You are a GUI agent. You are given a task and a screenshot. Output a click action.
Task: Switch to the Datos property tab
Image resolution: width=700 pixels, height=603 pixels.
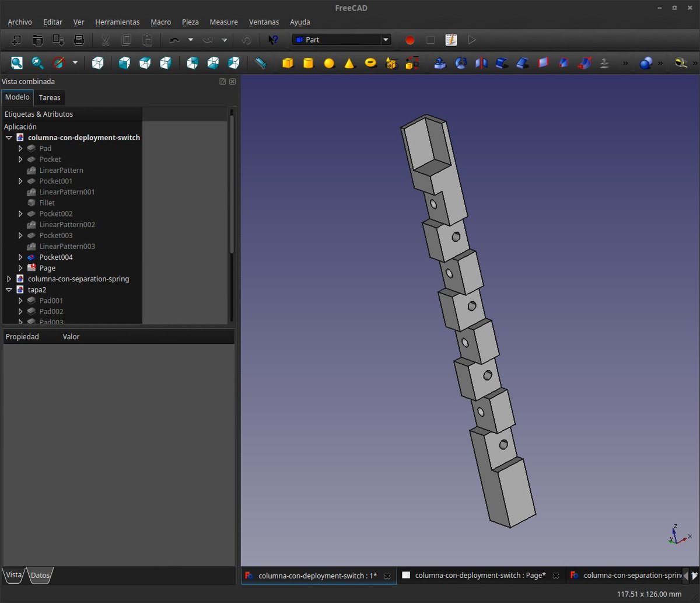pyautogui.click(x=40, y=575)
